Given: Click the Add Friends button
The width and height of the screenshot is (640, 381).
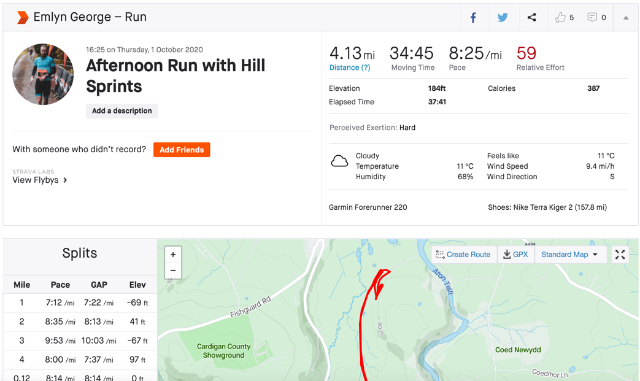Looking at the screenshot, I should pos(182,149).
